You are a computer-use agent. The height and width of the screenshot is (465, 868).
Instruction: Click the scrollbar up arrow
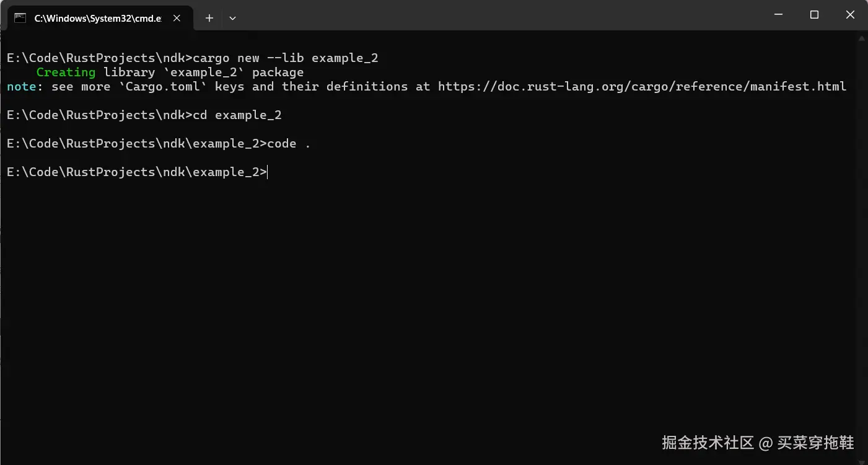click(x=862, y=38)
